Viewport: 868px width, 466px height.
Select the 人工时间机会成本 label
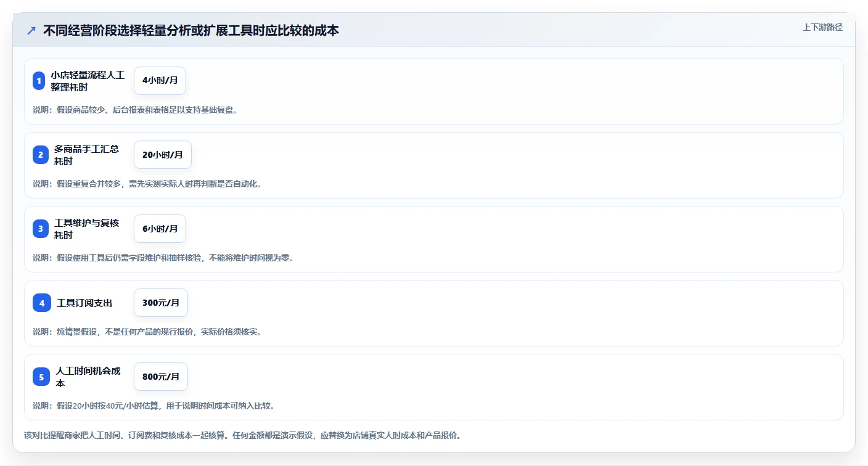coord(88,377)
